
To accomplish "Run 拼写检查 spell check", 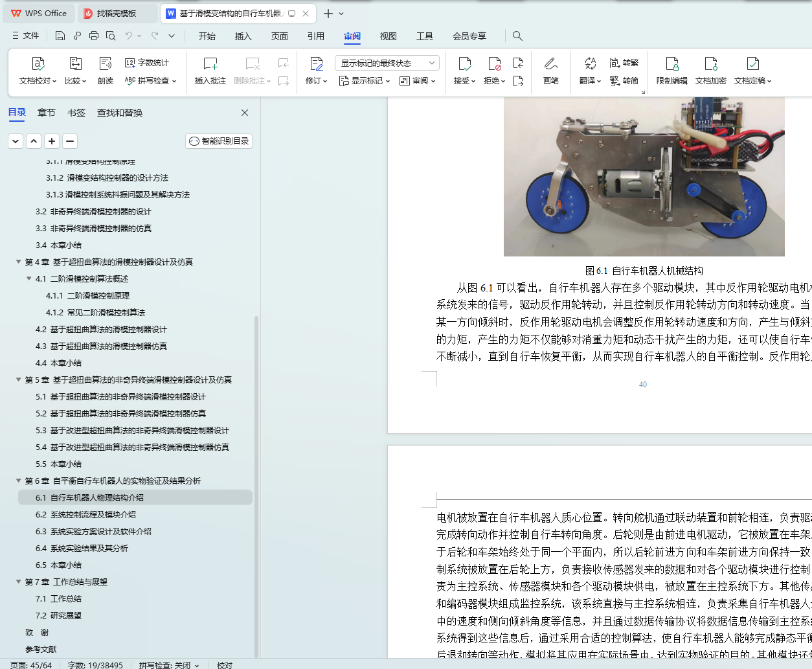I will click(x=150, y=81).
